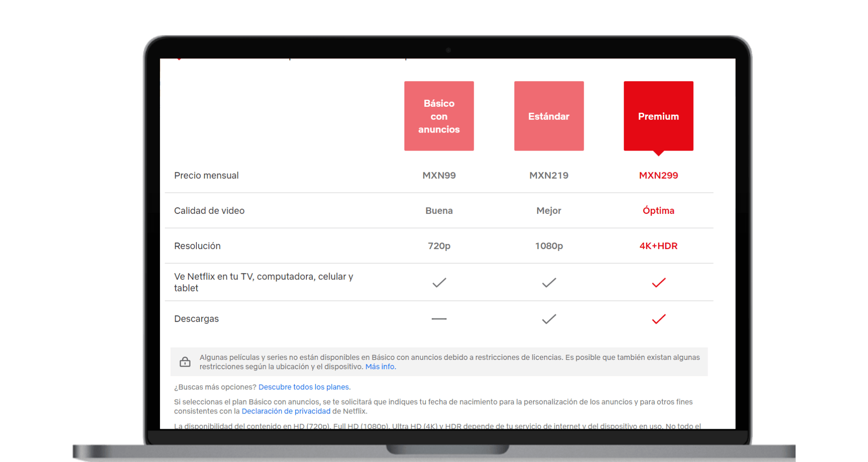868x462 pixels.
Task: Click the 720p resolution value
Action: coord(439,246)
